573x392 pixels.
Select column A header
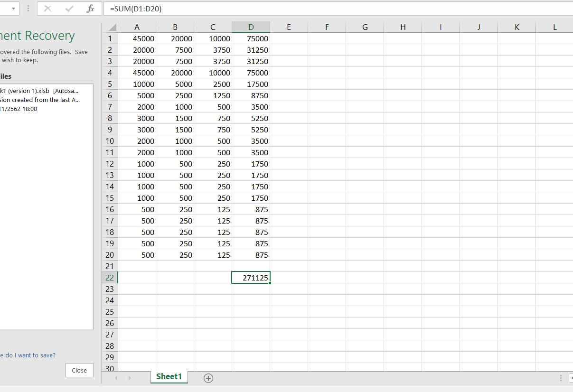tap(137, 28)
